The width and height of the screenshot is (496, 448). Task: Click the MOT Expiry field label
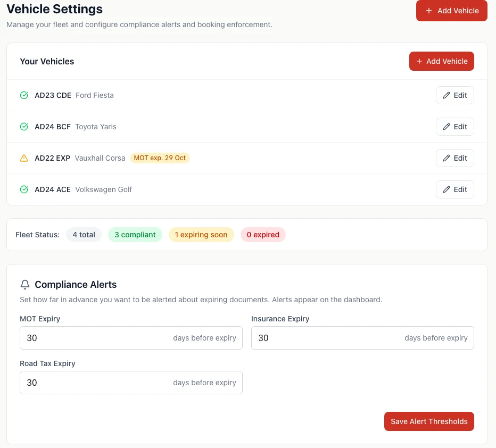tap(40, 319)
